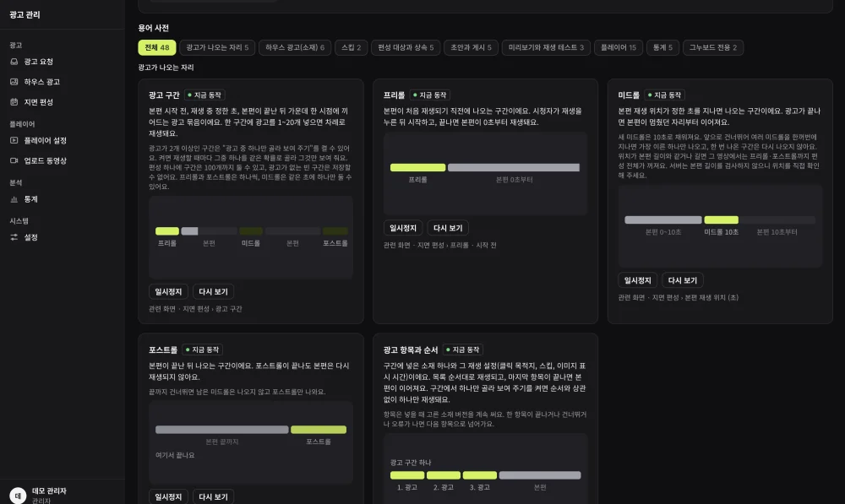The image size is (845, 504).
Task: Open the 플레이어 설정 play icon
Action: (14, 140)
